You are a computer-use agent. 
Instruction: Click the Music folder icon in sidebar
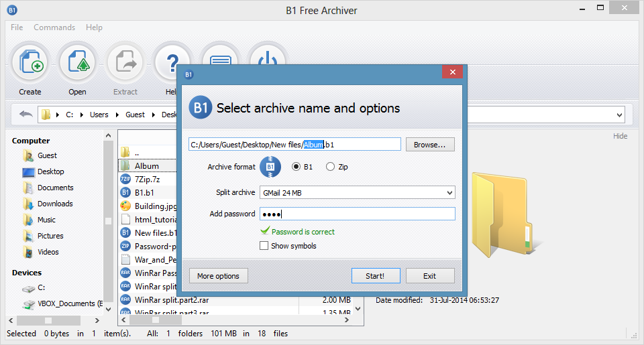point(28,220)
